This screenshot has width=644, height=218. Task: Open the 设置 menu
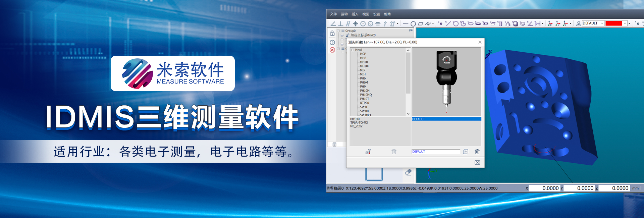(x=377, y=14)
